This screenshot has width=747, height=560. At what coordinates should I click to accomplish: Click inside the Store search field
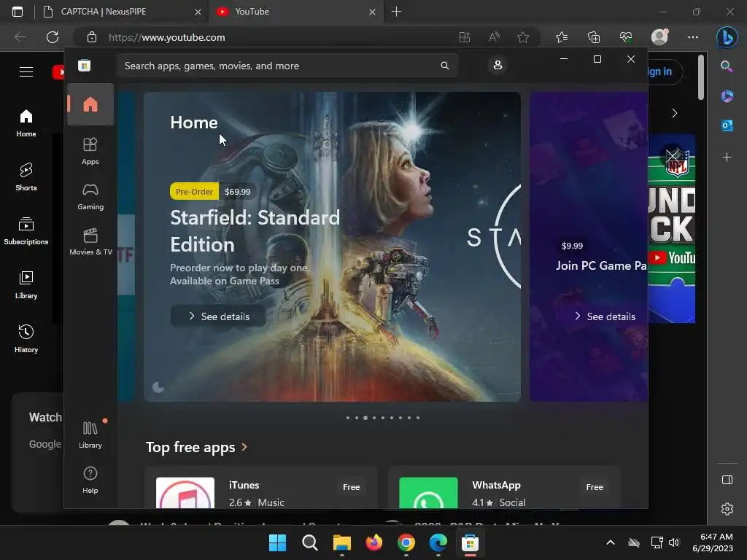287,66
